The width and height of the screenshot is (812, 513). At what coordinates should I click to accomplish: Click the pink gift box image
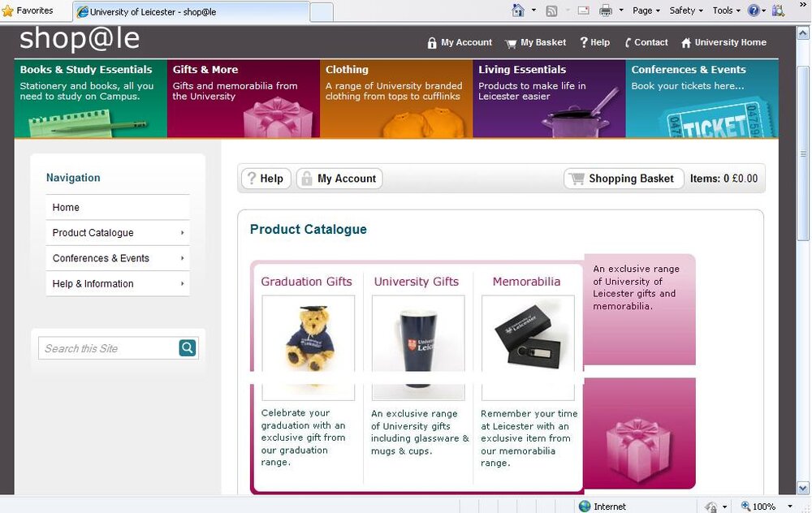click(638, 449)
